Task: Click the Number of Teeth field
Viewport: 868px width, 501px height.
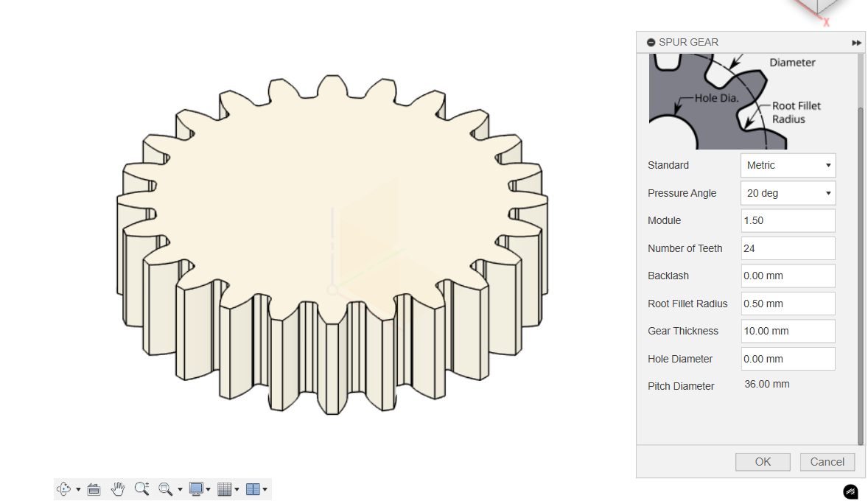Action: tap(788, 248)
